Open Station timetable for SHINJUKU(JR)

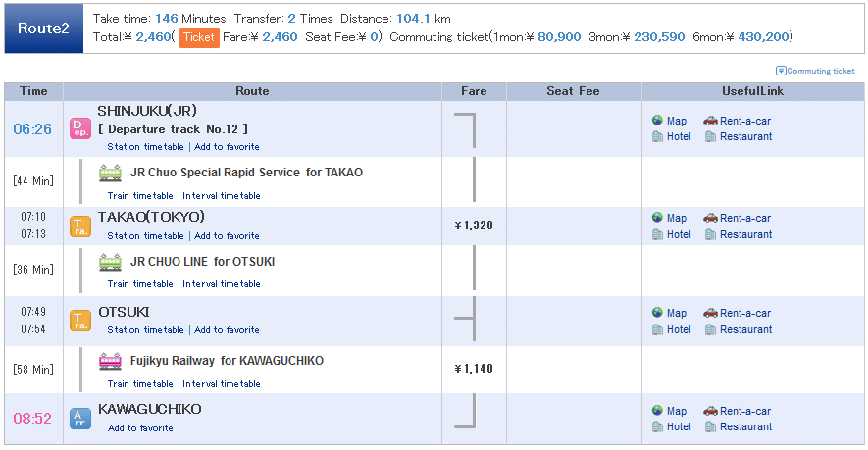(145, 147)
